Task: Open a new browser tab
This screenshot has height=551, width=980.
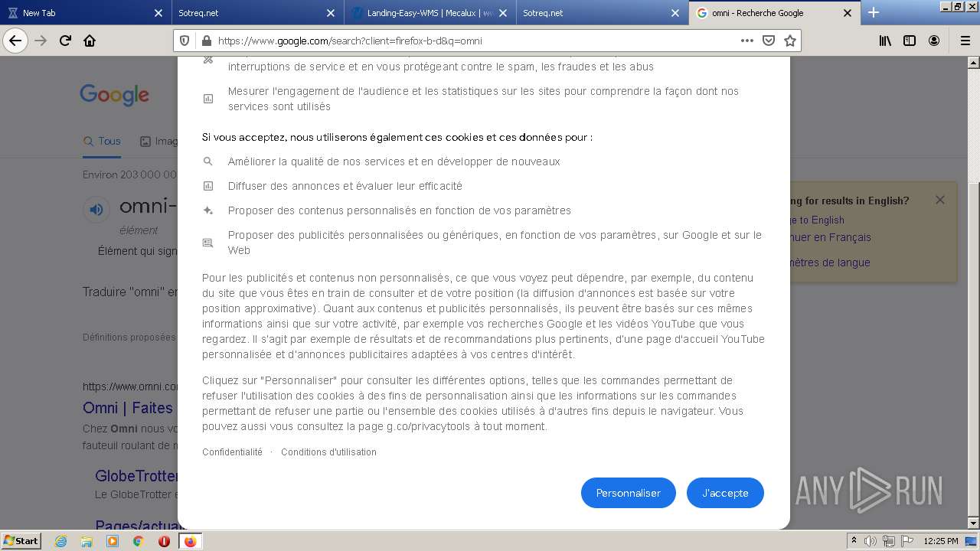Action: [x=874, y=13]
